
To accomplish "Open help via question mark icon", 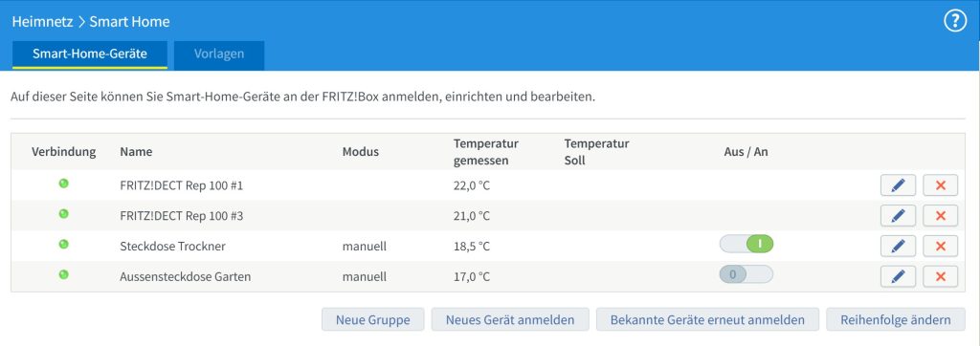I will 954,21.
